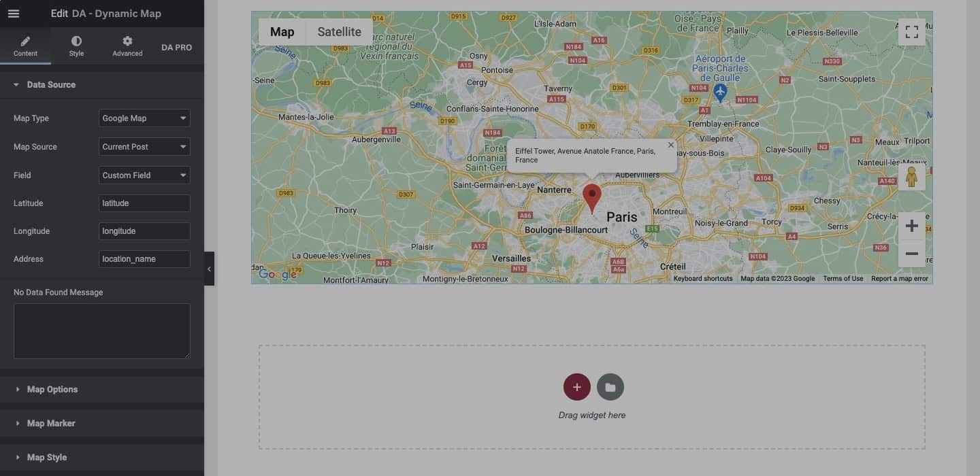
Task: Expand the Map Style section
Action: 102,458
